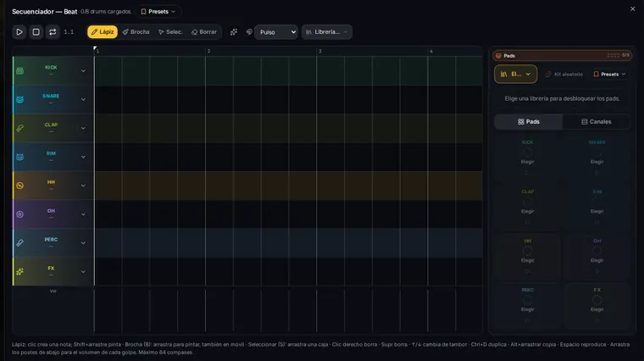This screenshot has height=361, width=644.
Task: Preview the OH pad with its play icon
Action: pyautogui.click(x=597, y=271)
